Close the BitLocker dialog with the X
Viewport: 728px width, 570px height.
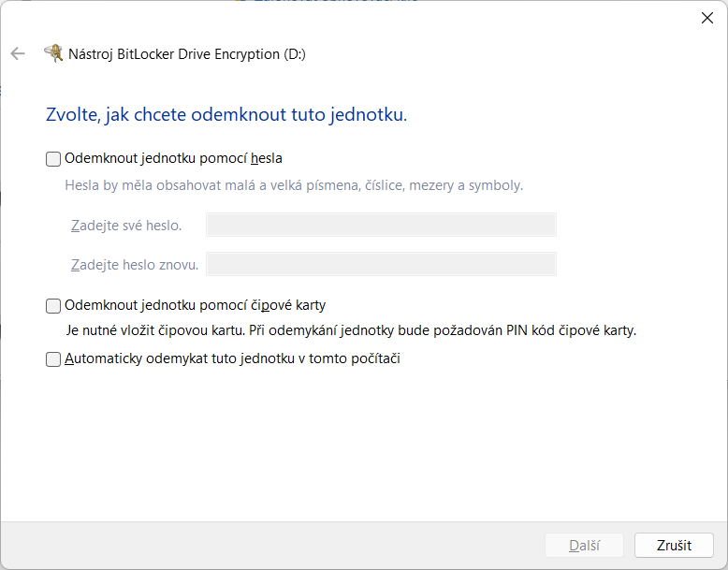tap(707, 18)
